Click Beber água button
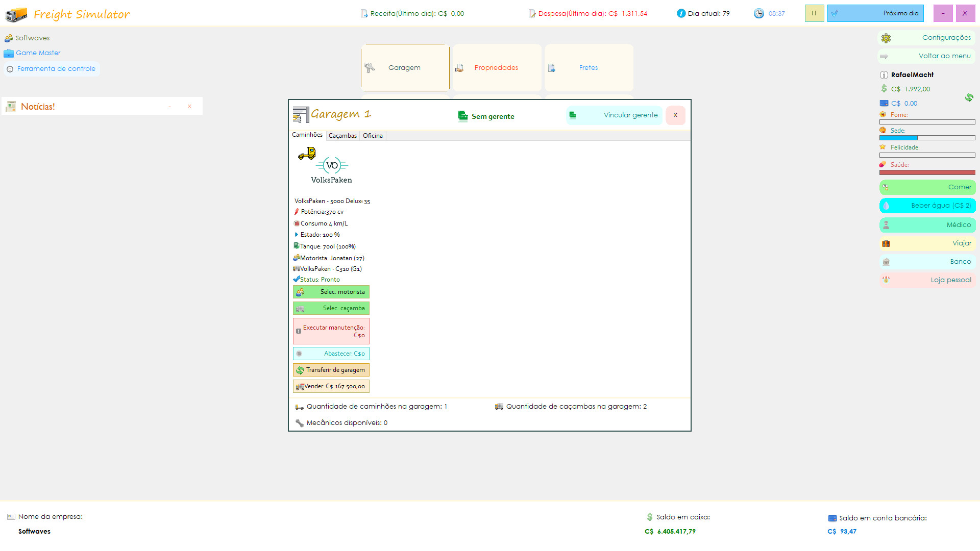 pos(927,206)
